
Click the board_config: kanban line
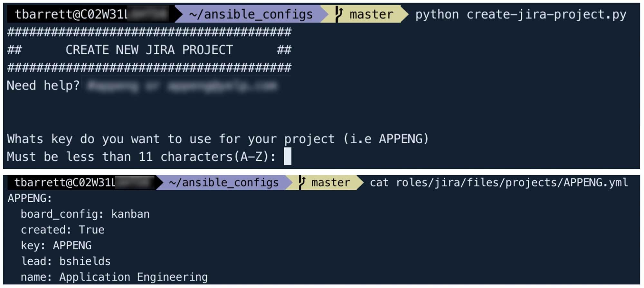click(x=85, y=214)
